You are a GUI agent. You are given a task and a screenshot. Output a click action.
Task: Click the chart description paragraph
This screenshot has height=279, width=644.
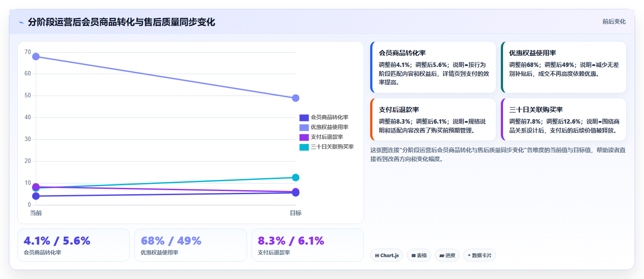(498, 154)
